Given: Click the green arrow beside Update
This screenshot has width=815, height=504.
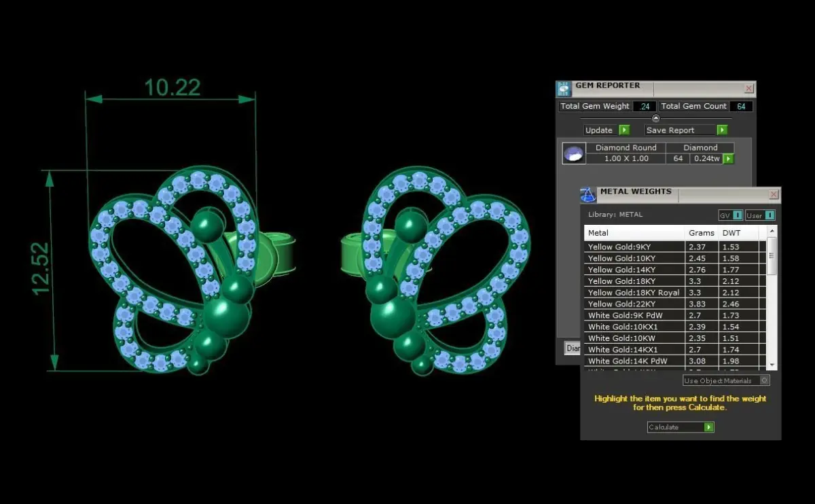Looking at the screenshot, I should [x=624, y=130].
